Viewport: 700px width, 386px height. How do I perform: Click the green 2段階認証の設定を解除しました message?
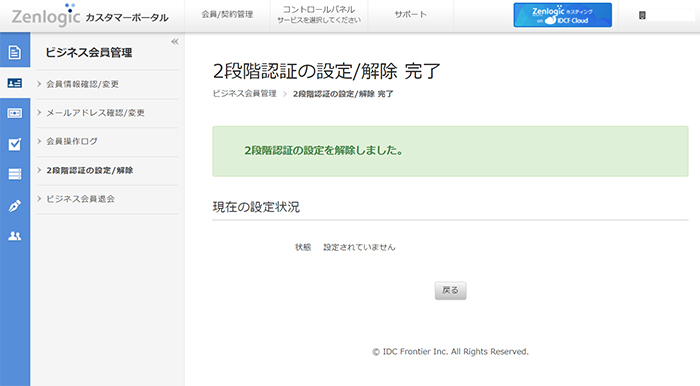[324, 151]
